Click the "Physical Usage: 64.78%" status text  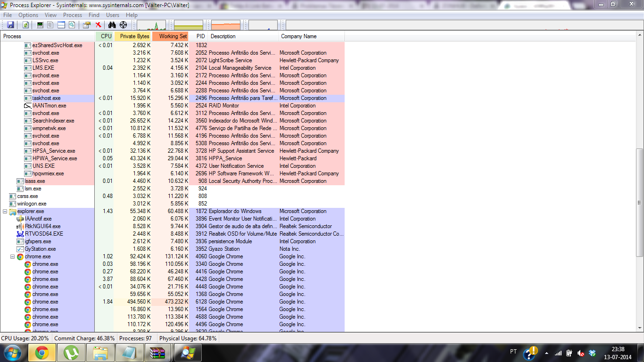pyautogui.click(x=188, y=338)
